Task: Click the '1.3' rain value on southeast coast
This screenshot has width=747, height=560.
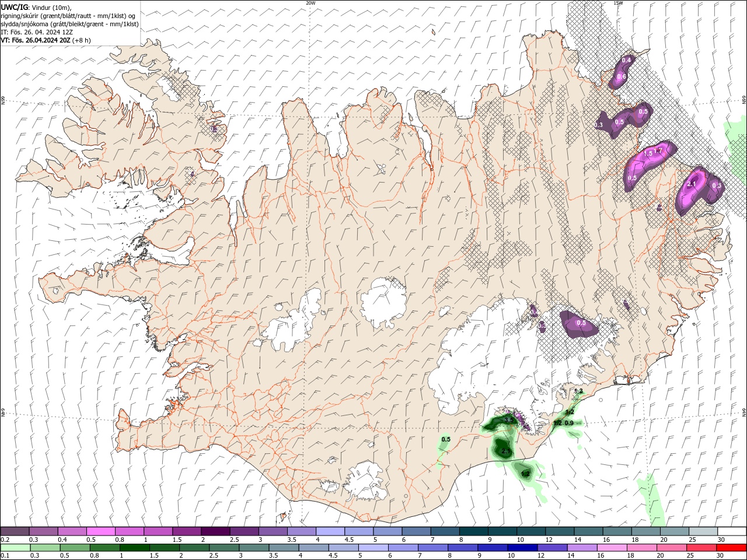Action: pos(578,391)
